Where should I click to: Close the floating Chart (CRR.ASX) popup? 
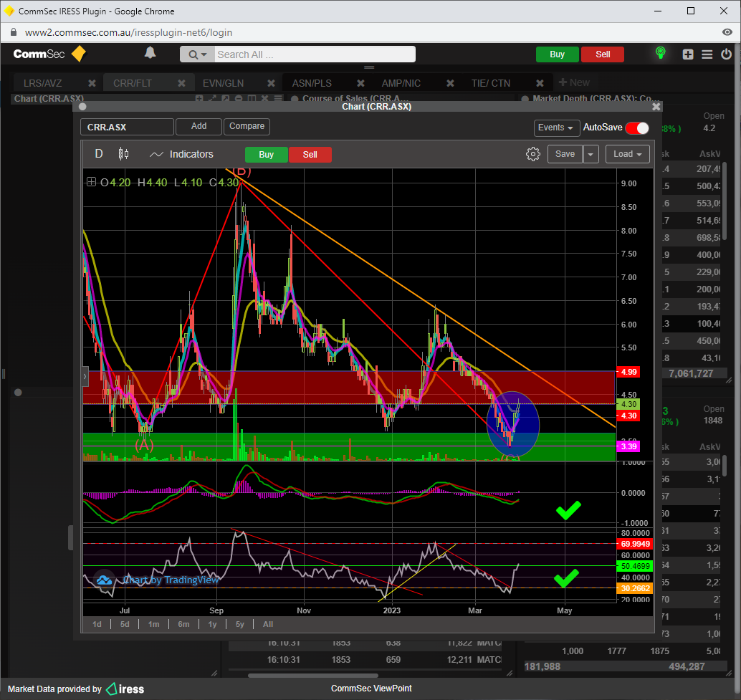[656, 107]
